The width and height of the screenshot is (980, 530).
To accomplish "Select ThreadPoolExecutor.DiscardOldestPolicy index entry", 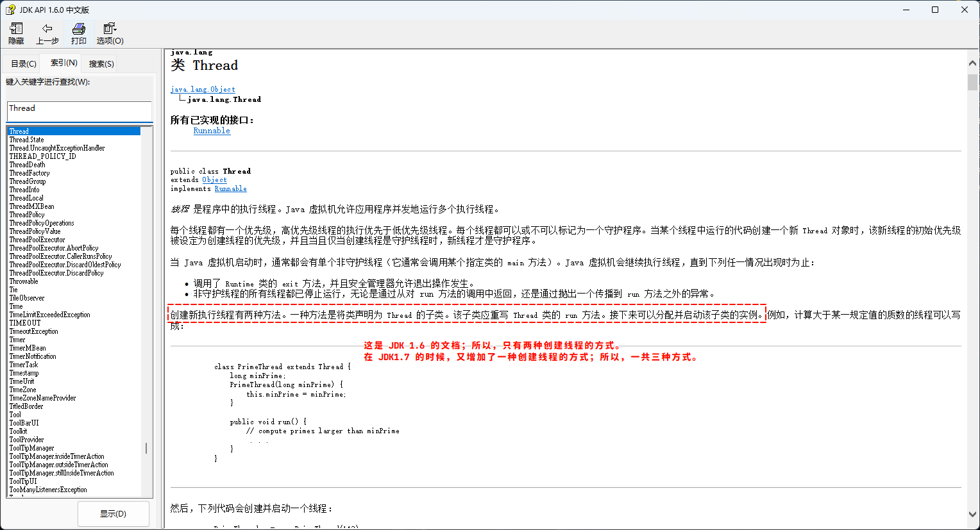I will coord(65,264).
